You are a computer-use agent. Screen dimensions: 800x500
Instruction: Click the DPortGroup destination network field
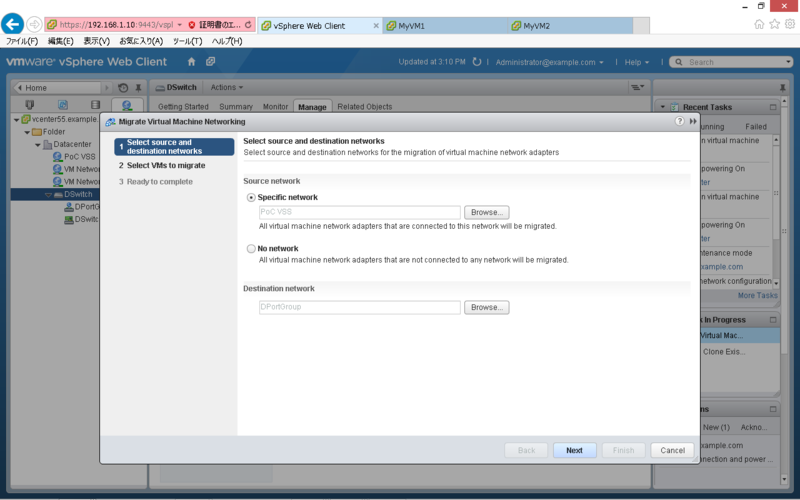pos(360,307)
